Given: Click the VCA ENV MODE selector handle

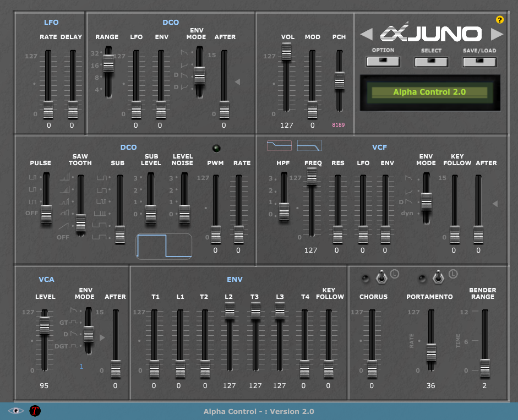Looking at the screenshot, I should (x=89, y=335).
